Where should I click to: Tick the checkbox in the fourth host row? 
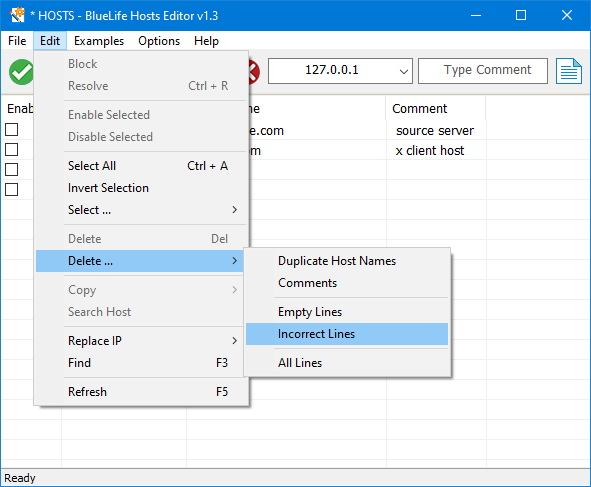point(11,189)
